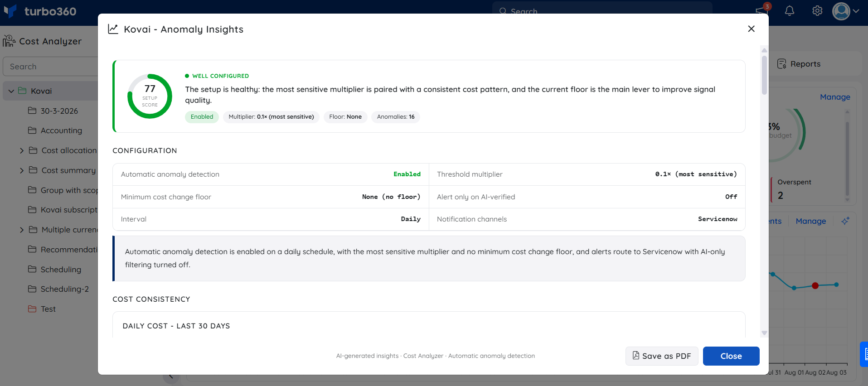Click the folder icon for 30-3-2026
Image resolution: width=868 pixels, height=386 pixels.
[x=32, y=111]
